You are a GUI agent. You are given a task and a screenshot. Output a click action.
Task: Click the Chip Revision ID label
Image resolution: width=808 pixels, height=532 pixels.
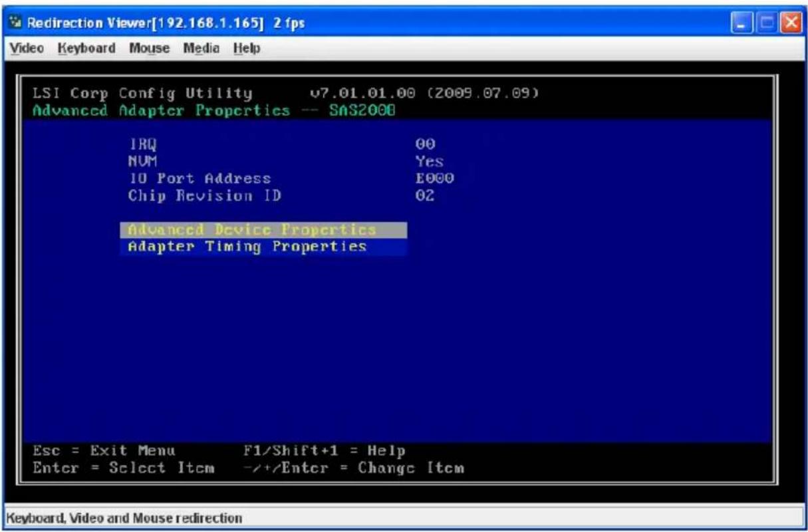205,196
